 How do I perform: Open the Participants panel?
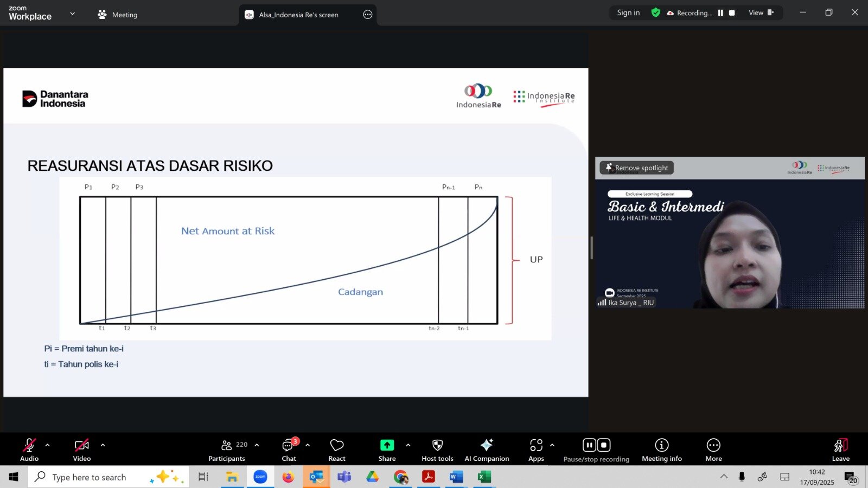(x=227, y=450)
